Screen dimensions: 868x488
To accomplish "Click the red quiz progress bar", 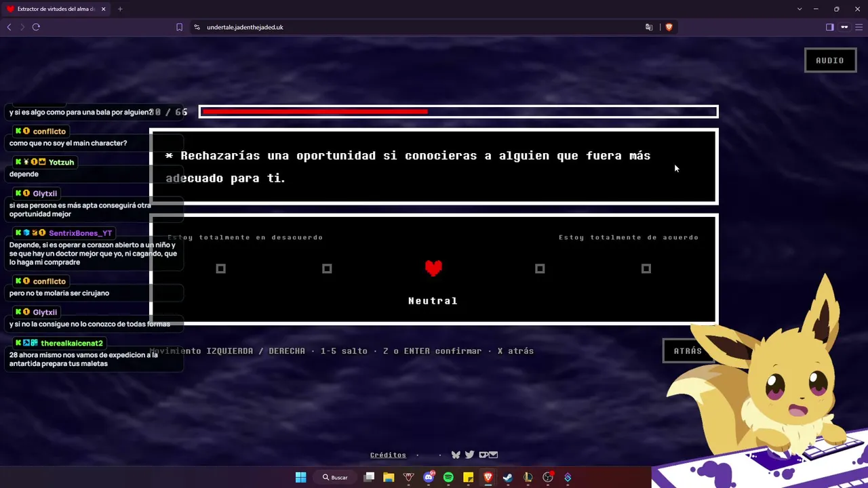I will 458,112.
